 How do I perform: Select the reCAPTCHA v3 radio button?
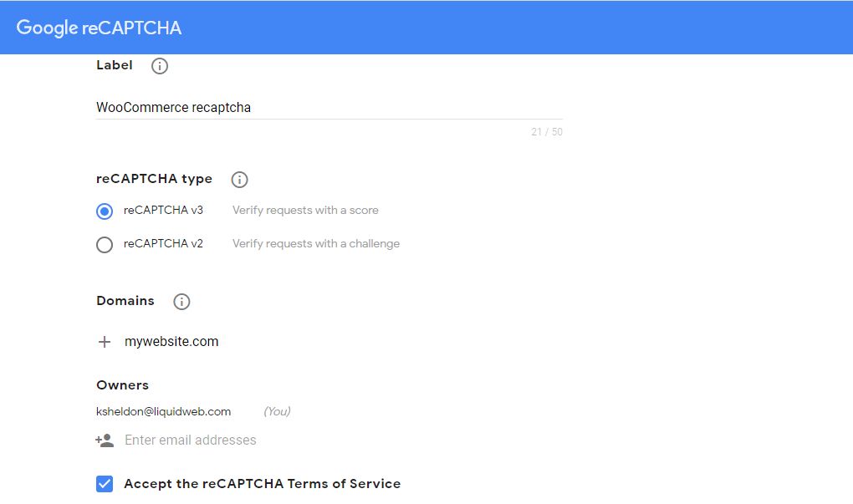[x=105, y=211]
